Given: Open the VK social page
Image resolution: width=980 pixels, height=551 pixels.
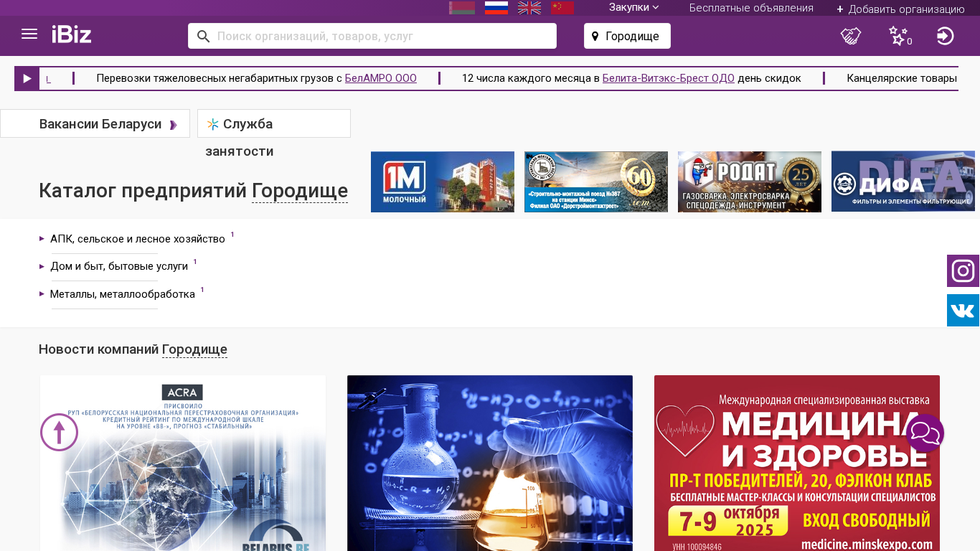Looking at the screenshot, I should [x=963, y=311].
